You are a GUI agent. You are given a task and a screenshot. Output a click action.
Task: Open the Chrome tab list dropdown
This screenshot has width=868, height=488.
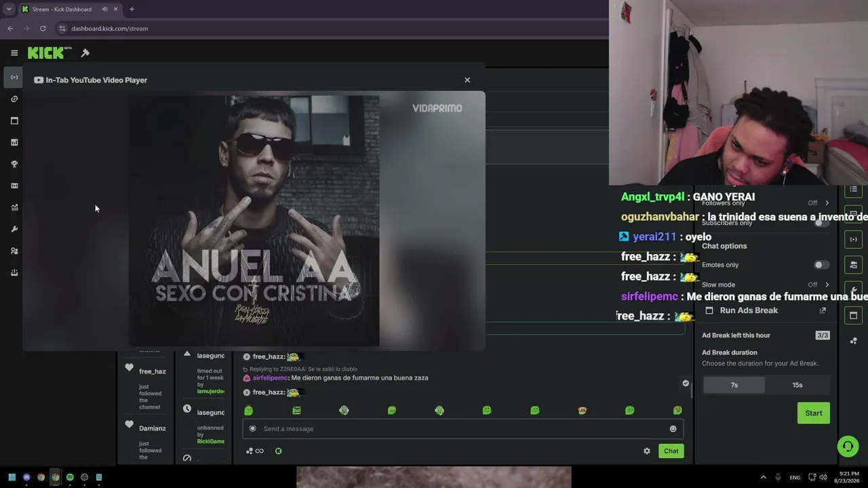point(9,9)
